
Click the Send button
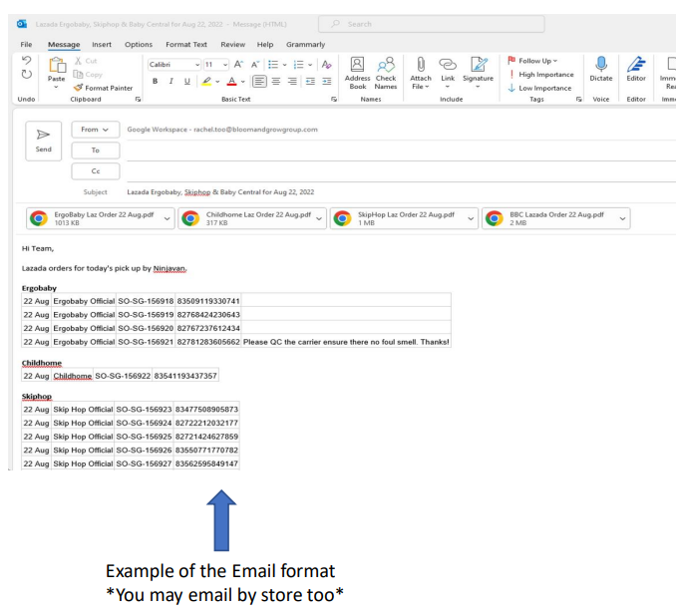coord(44,141)
